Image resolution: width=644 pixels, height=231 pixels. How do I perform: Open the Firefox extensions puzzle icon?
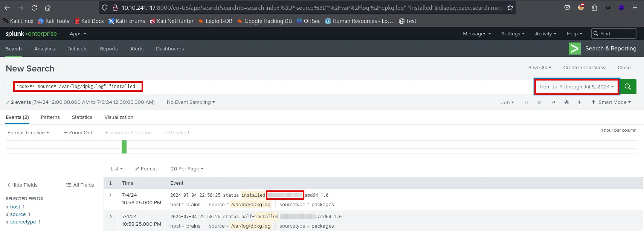(x=594, y=8)
